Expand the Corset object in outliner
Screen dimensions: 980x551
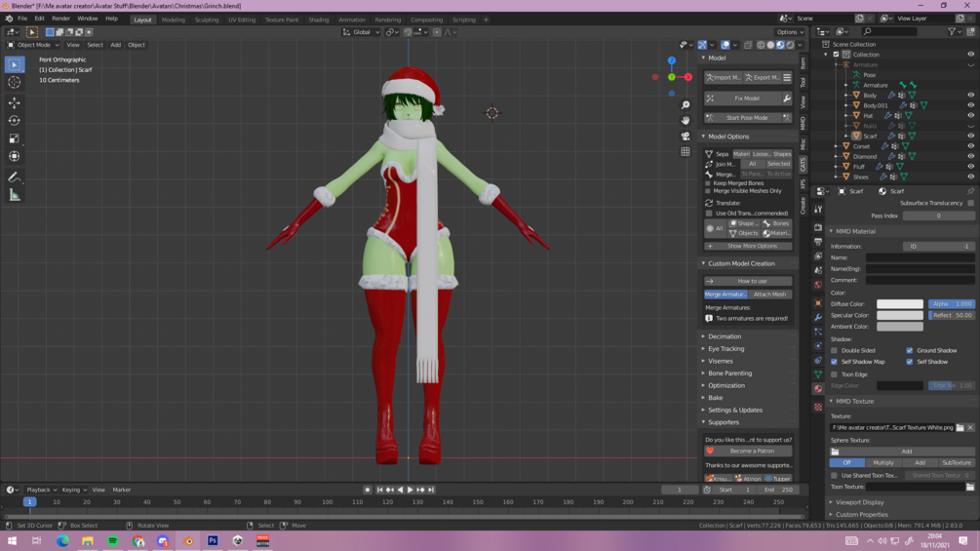(x=837, y=146)
